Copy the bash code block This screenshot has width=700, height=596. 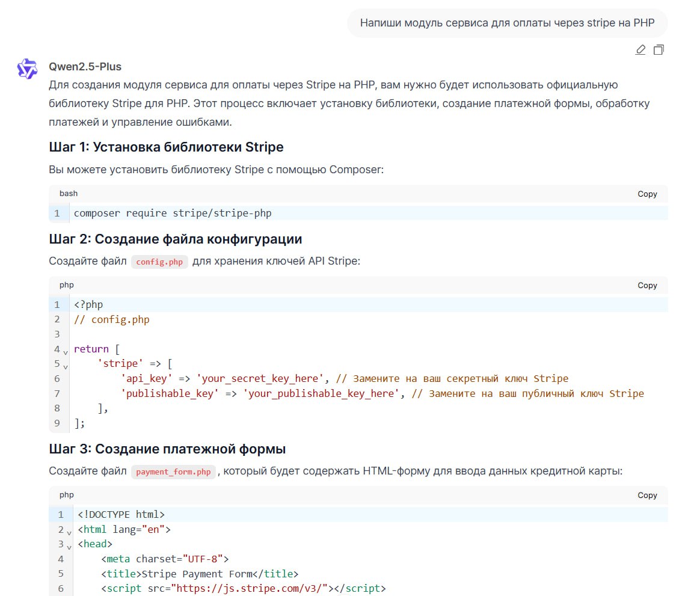click(x=647, y=194)
